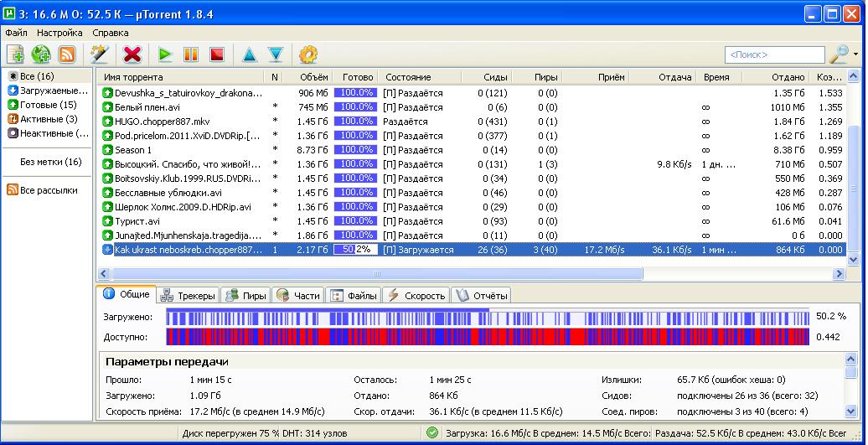The width and height of the screenshot is (868, 445).
Task: Click the details pane scroll-down arrow
Action: pos(851,411)
